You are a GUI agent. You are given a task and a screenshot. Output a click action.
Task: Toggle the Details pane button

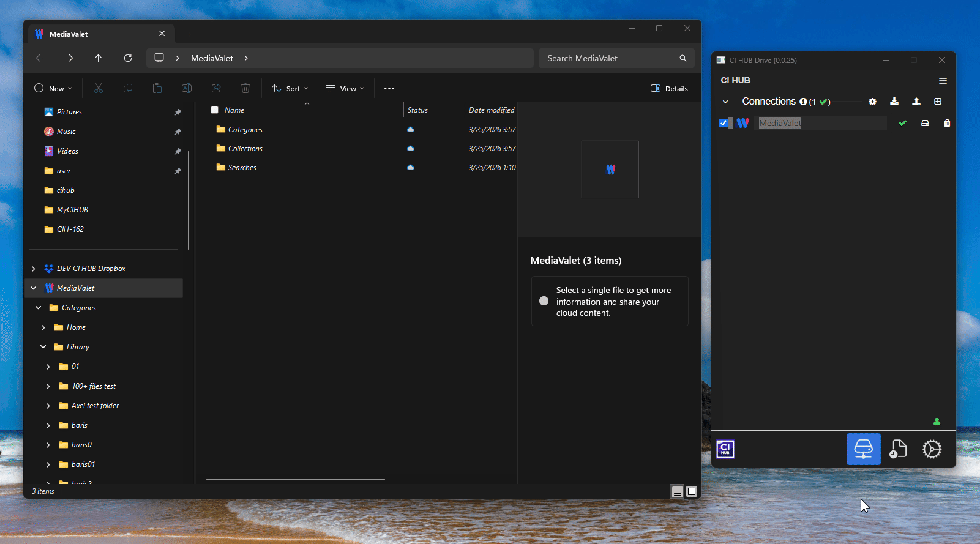(x=669, y=89)
